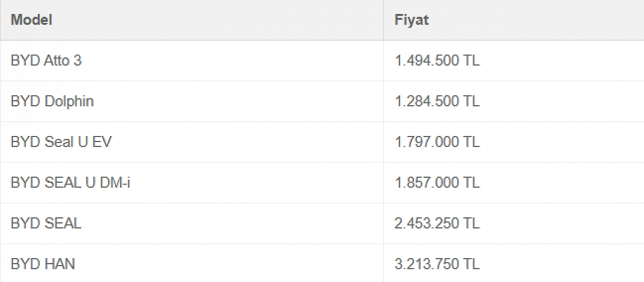Click the 2.453.250 TL price
Viewport: 644px width, 282px height.
pos(437,224)
